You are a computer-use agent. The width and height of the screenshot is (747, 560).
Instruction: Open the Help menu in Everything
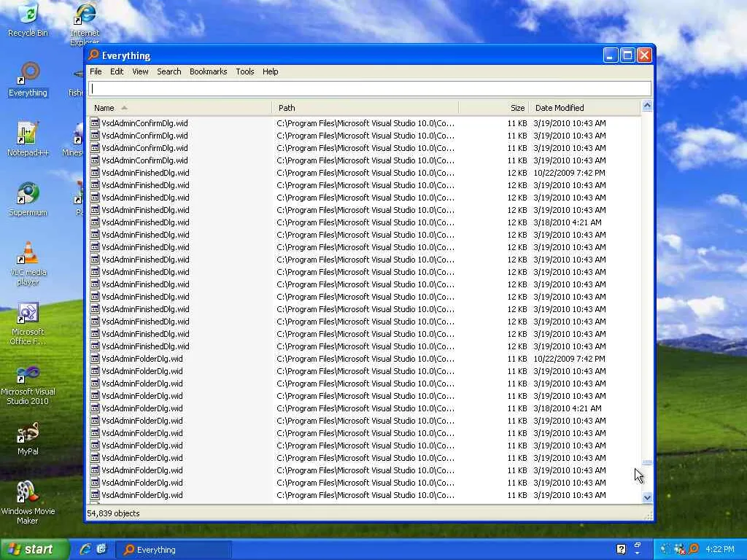tap(270, 71)
